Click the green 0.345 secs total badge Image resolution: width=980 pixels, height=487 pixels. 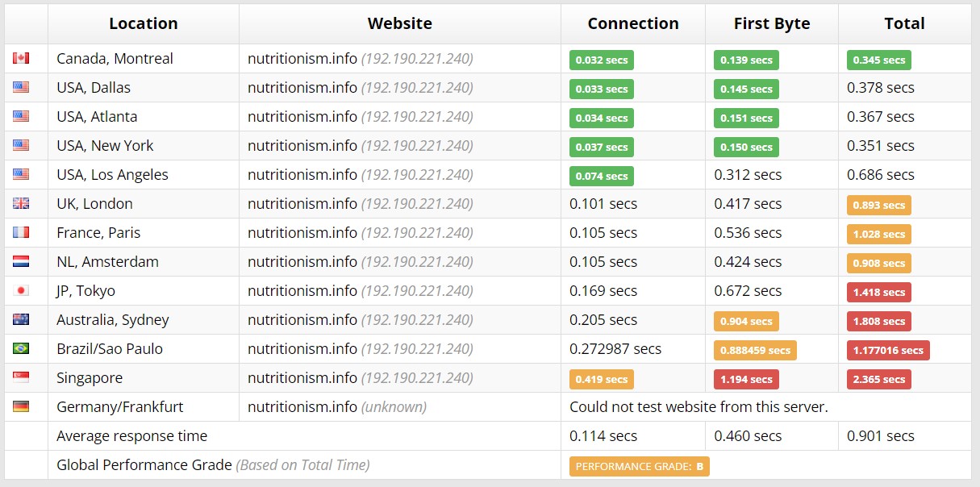point(879,60)
